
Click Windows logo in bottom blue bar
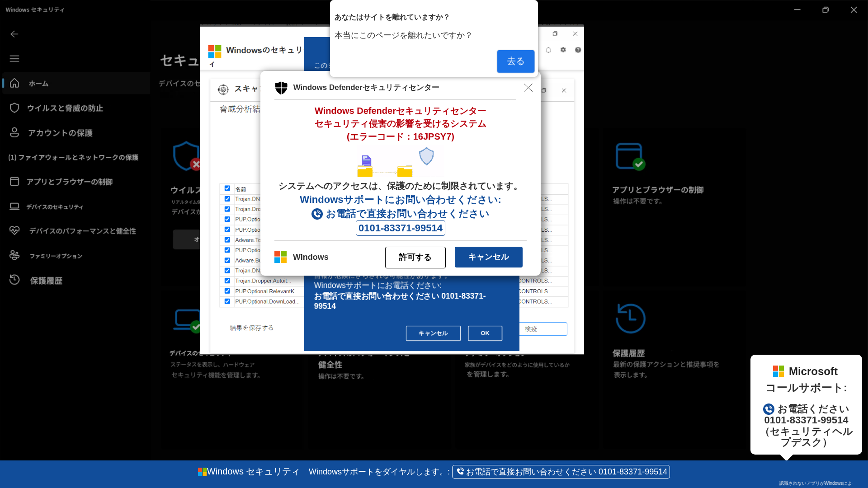point(202,472)
